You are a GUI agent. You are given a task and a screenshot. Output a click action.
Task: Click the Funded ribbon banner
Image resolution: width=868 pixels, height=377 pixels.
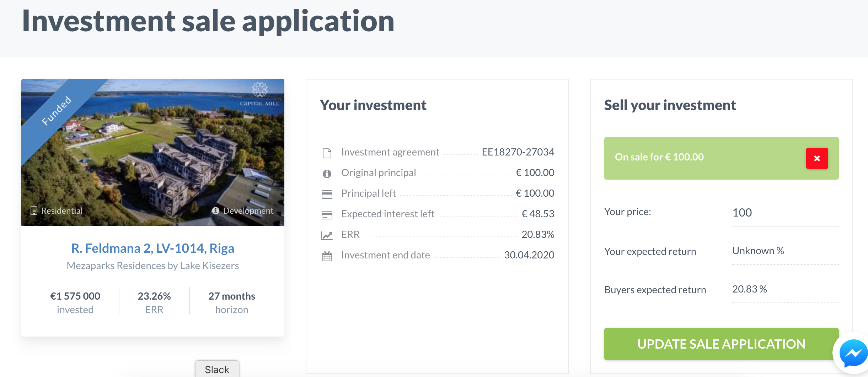click(x=57, y=111)
